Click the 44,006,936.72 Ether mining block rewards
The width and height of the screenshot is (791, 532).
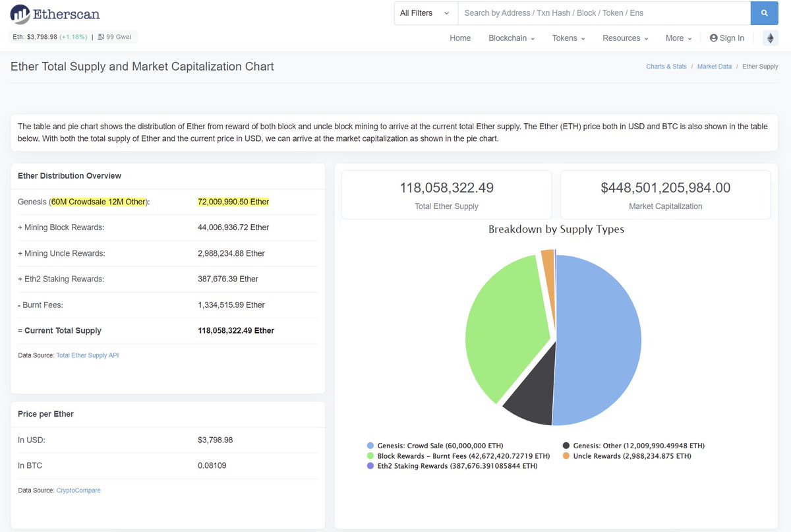point(233,227)
